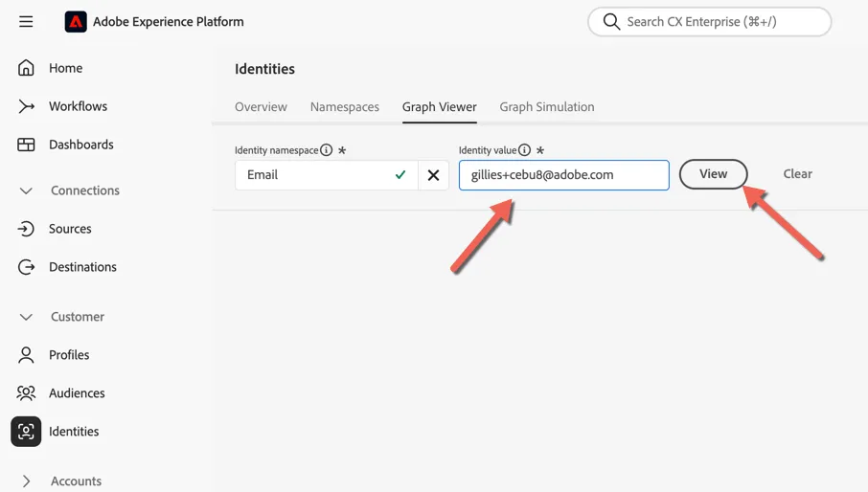Select the Graph Viewer tab
Viewport: 868px width, 492px height.
coord(440,106)
